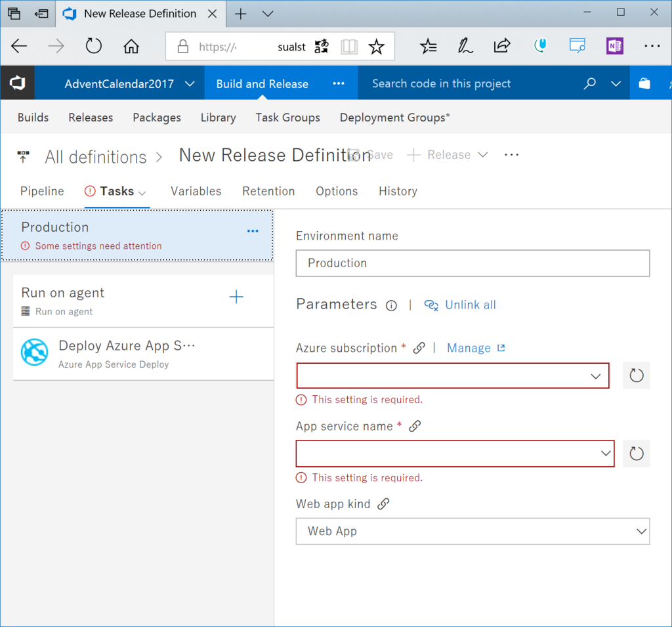This screenshot has height=627, width=672.
Task: Click the browser address bar URL
Action: click(251, 47)
